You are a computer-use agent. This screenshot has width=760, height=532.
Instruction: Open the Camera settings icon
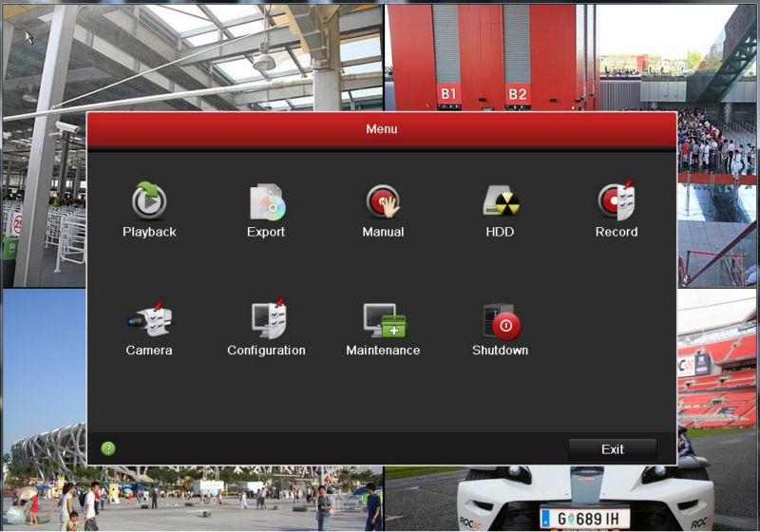point(150,319)
